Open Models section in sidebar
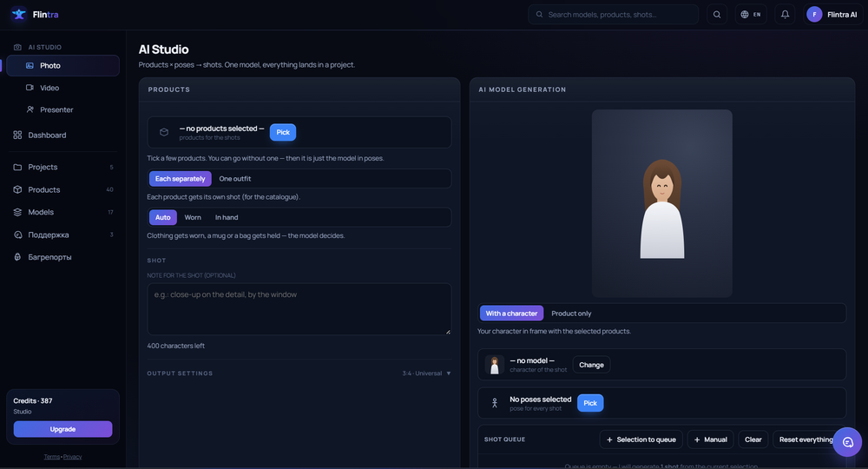Screen dimensions: 868x469 click(63, 212)
